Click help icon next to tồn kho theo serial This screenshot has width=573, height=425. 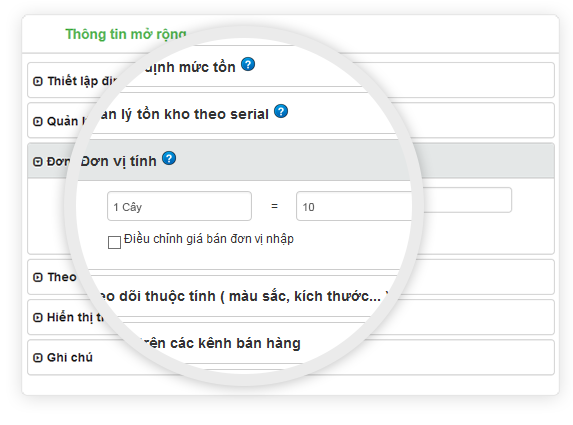[x=281, y=111]
